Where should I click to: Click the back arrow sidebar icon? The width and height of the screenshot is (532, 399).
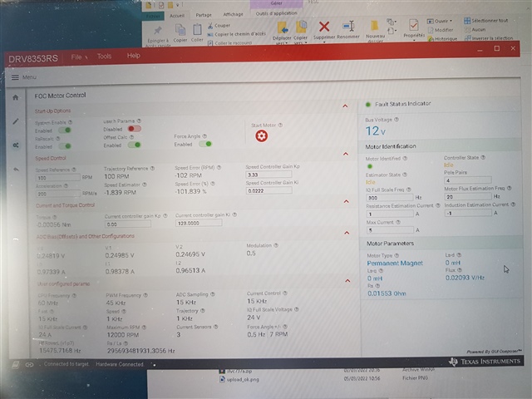pyautogui.click(x=16, y=170)
